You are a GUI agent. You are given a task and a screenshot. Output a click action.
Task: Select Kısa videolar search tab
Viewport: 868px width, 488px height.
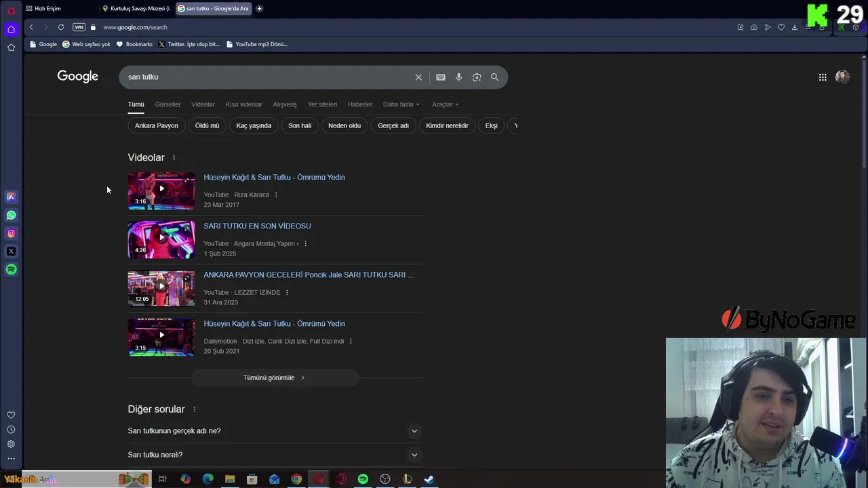(243, 104)
